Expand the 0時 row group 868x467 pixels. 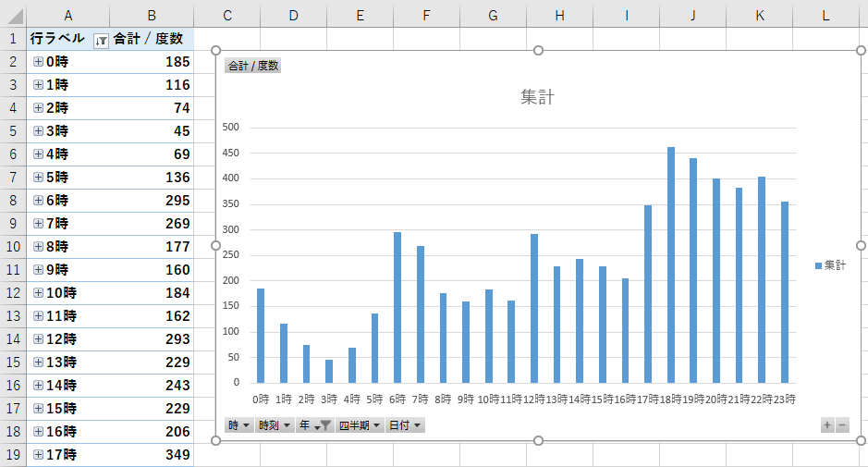tap(38, 62)
